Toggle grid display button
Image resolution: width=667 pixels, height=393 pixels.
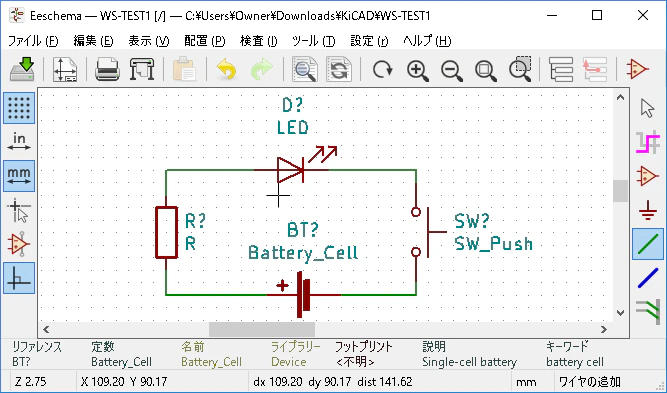[19, 108]
